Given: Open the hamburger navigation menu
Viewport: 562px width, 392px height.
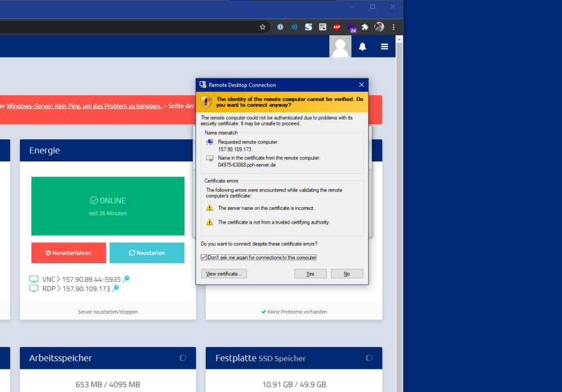Looking at the screenshot, I should click(384, 47).
